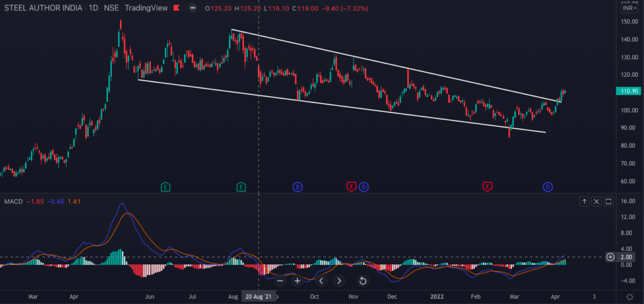
Task: Open the rightmost blue dividend D marker
Action: [548, 188]
